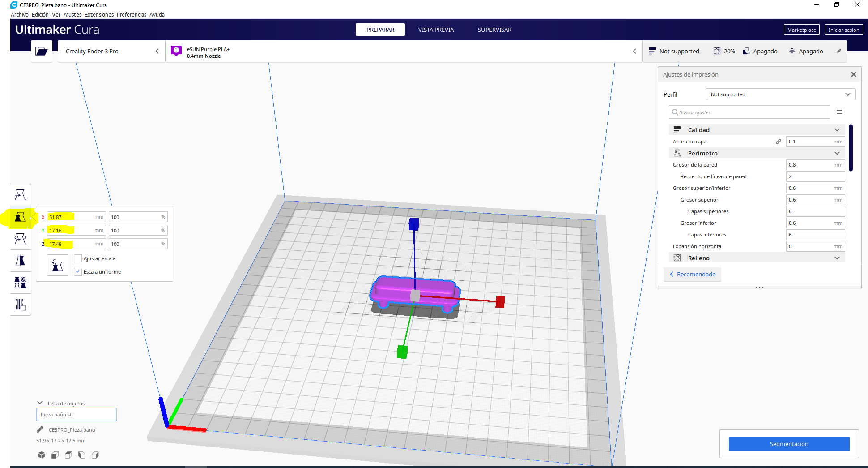Click the infill 20% icon

coord(717,51)
